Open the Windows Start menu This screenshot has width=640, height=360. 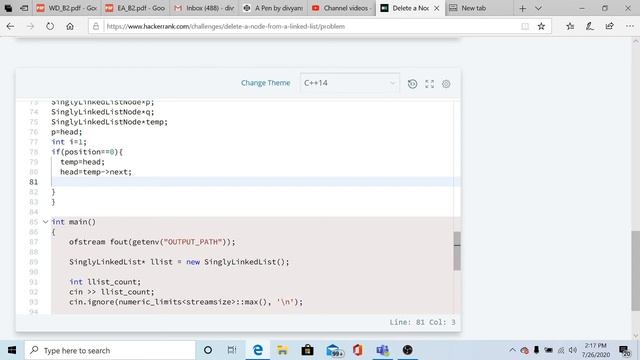coord(12,350)
